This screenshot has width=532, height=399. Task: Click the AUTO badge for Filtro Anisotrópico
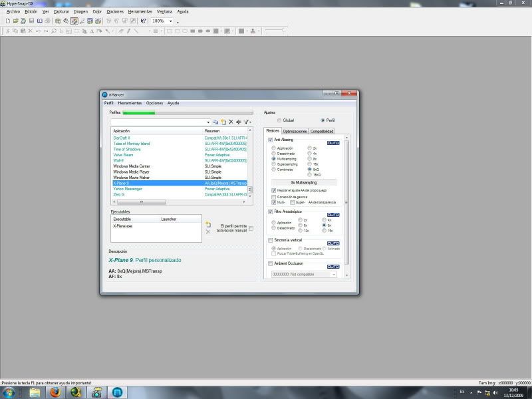tap(333, 215)
